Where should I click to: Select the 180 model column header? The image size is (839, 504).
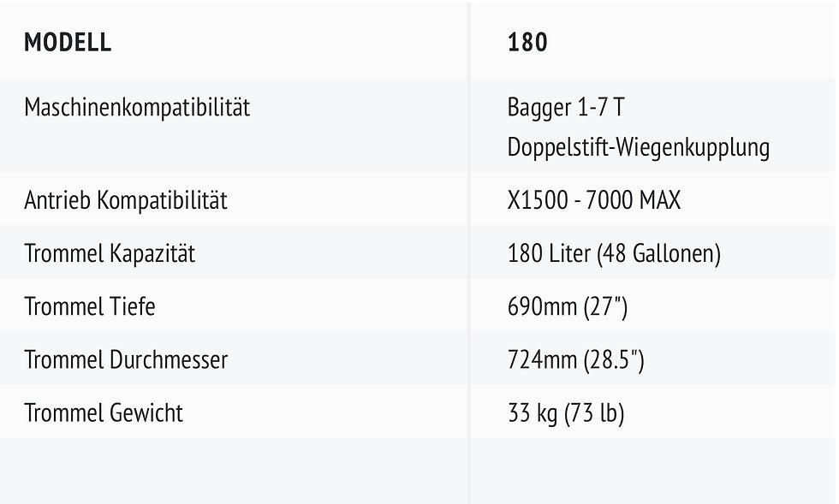click(527, 42)
